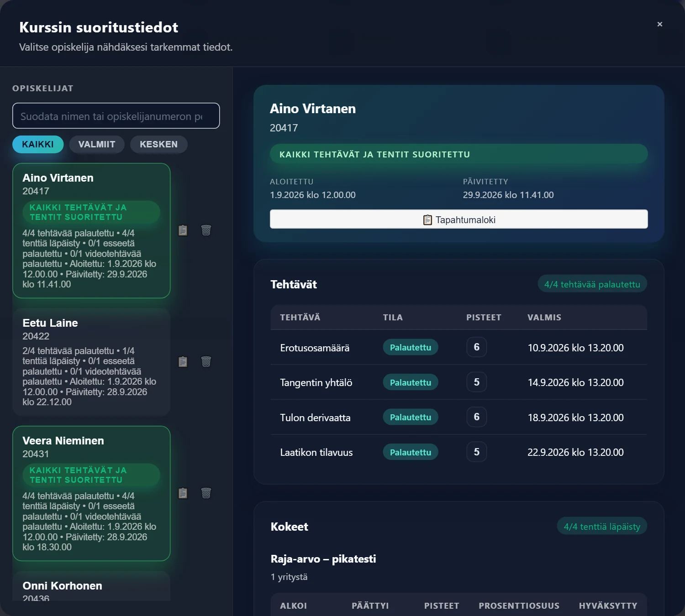
Task: Click points value 5 for Tangentin yhtälö
Action: click(477, 382)
